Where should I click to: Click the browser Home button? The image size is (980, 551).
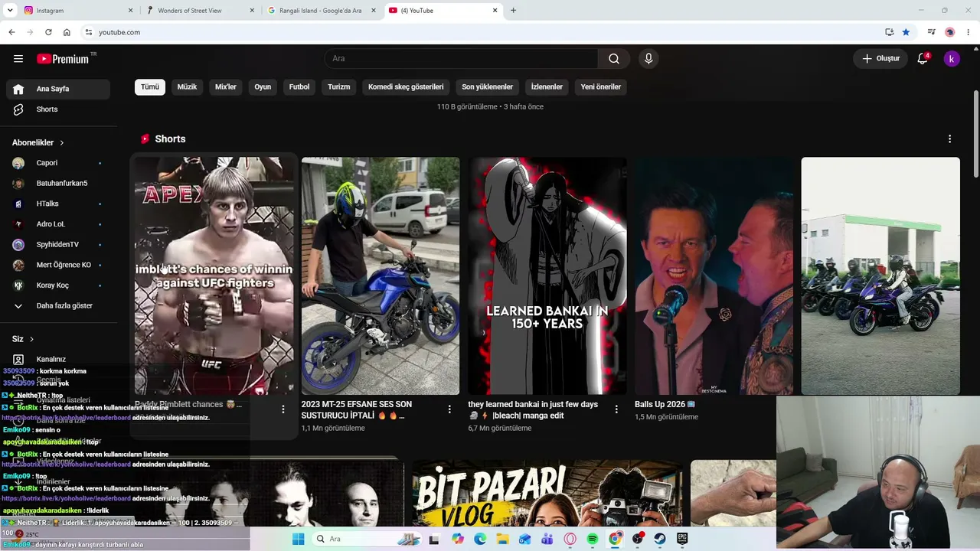67,32
